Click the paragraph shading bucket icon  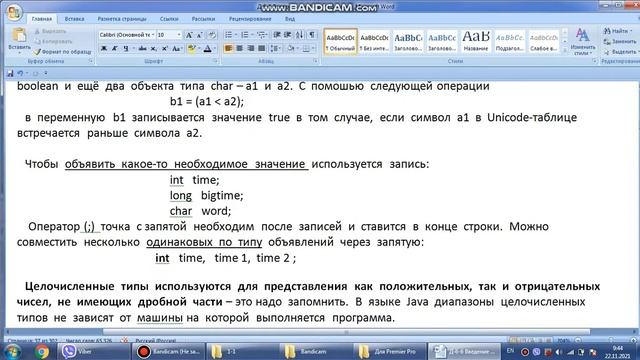pyautogui.click(x=290, y=49)
